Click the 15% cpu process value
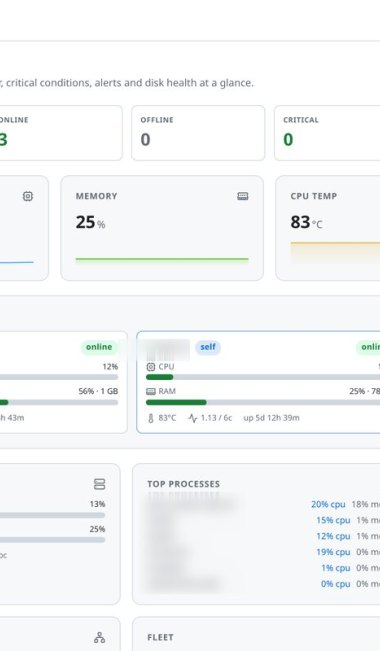Screen dimensions: 380x651 click(333, 520)
